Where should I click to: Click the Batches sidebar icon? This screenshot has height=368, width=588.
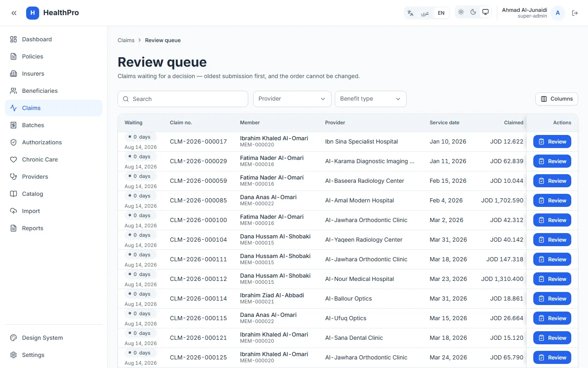(x=13, y=125)
